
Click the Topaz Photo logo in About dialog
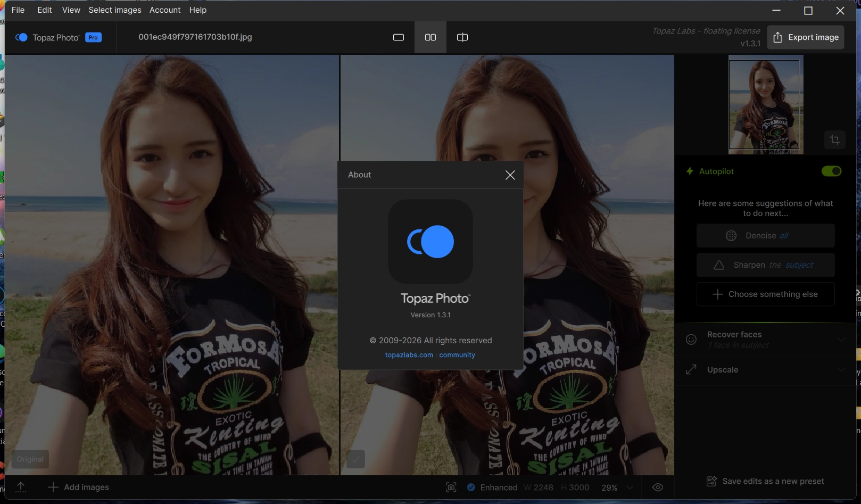(430, 242)
